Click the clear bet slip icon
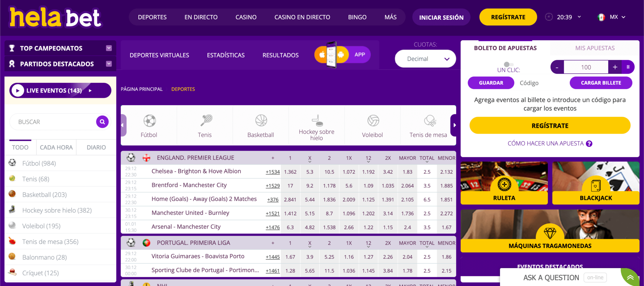This screenshot has height=286, width=644. pos(628,67)
